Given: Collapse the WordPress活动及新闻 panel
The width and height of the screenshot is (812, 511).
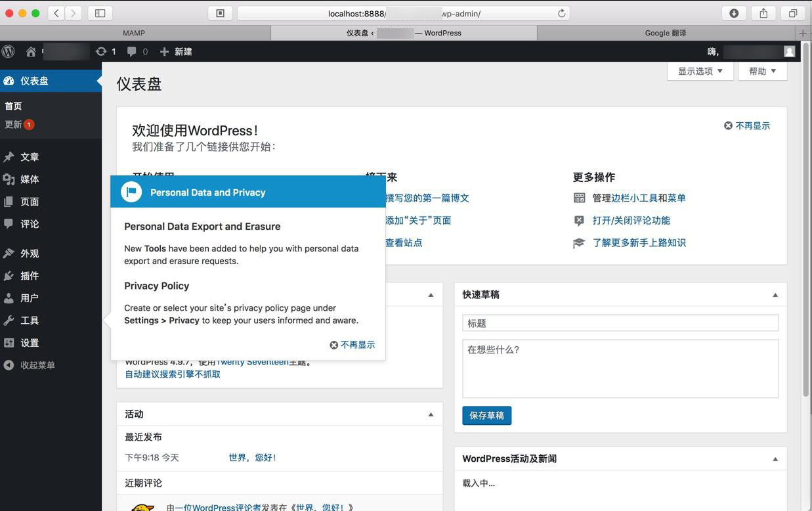Looking at the screenshot, I should tap(775, 459).
